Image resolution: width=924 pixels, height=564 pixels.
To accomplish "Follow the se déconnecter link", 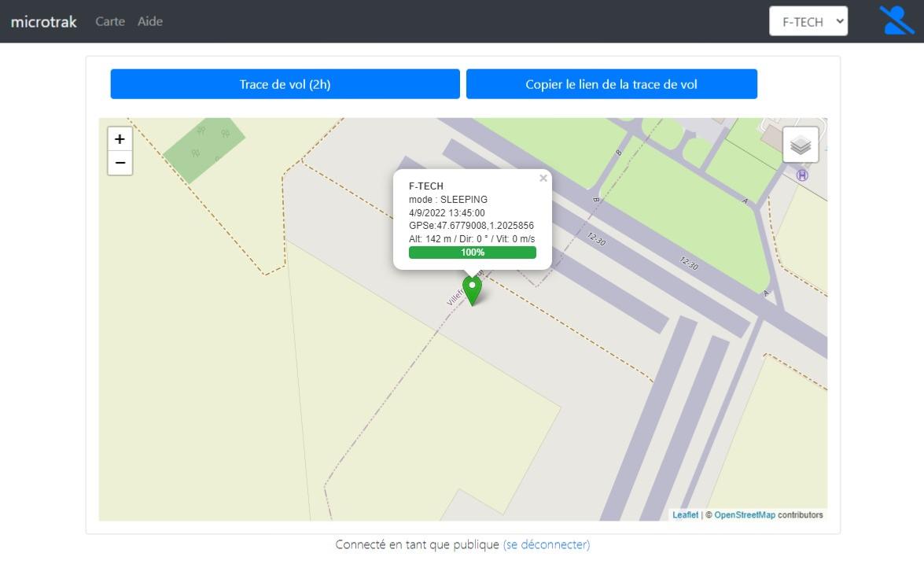I will pos(546,544).
